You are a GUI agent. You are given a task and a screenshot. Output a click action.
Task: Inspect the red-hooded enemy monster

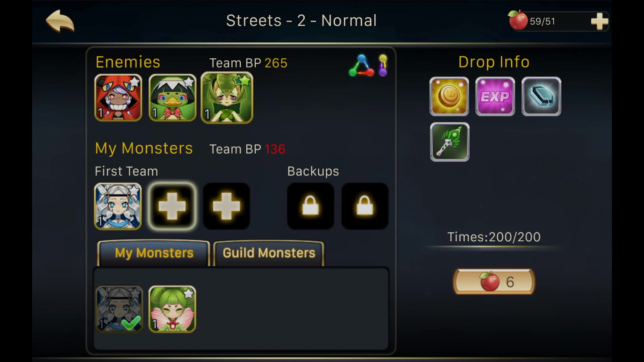(x=118, y=98)
